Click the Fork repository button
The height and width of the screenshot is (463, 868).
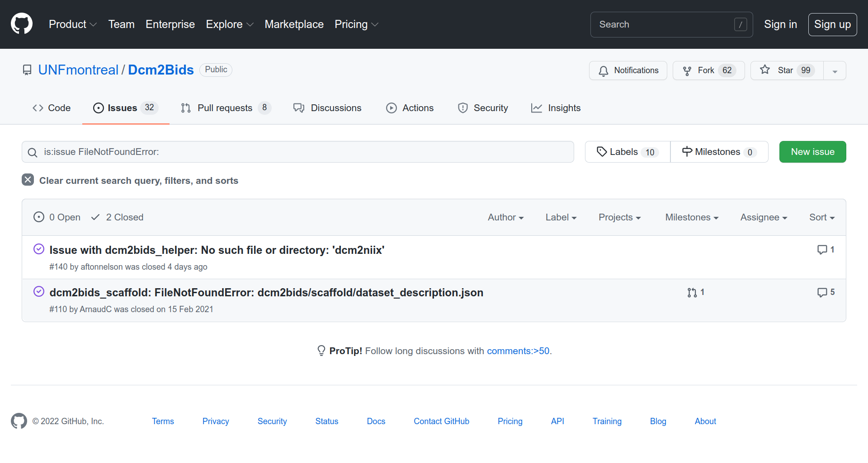click(x=708, y=70)
